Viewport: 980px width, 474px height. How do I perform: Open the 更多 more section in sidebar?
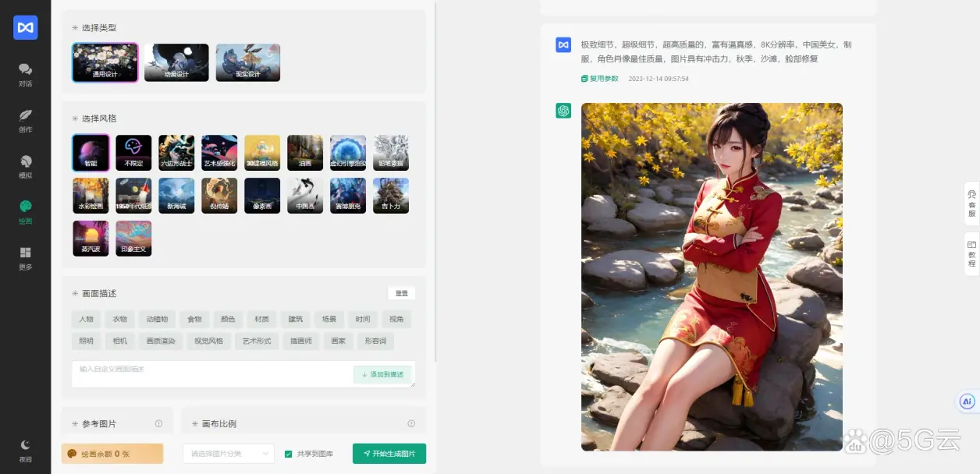tap(25, 258)
